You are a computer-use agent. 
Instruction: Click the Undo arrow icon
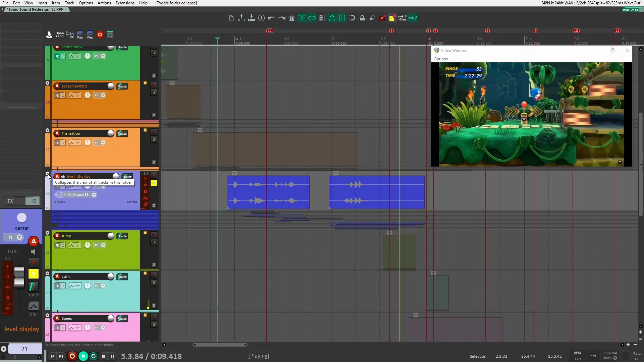[272, 18]
